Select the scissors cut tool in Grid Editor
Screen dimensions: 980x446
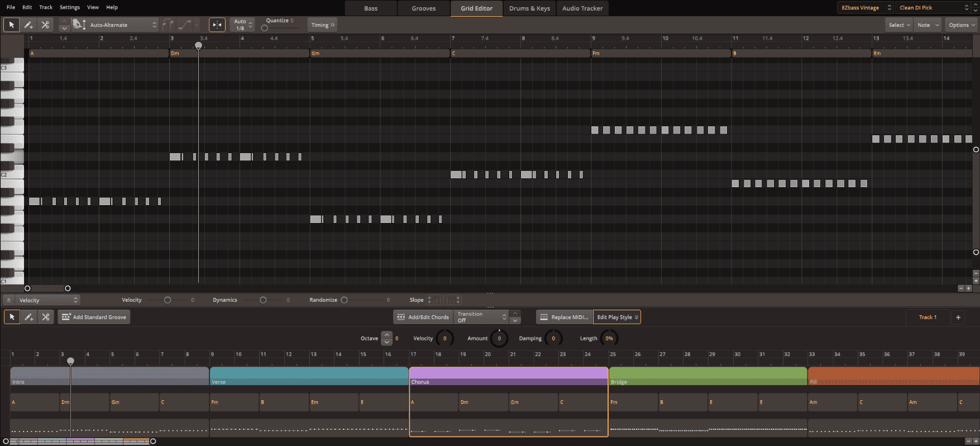pos(45,25)
